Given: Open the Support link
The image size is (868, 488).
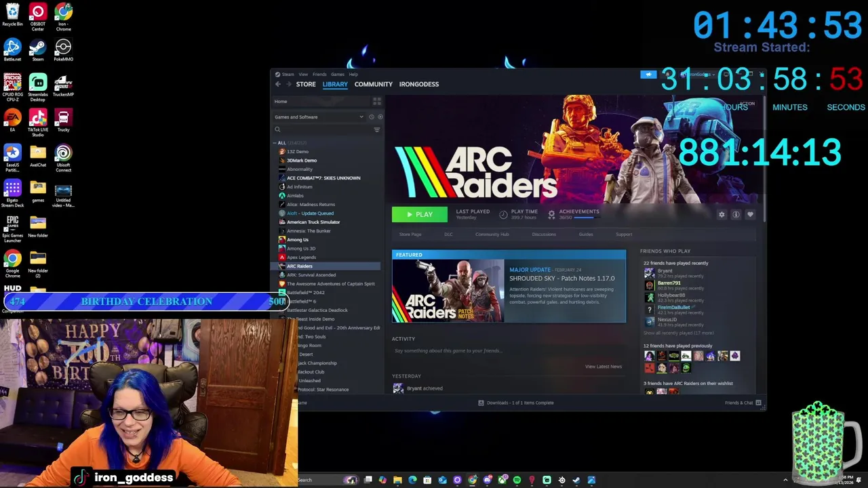Looking at the screenshot, I should [x=624, y=235].
